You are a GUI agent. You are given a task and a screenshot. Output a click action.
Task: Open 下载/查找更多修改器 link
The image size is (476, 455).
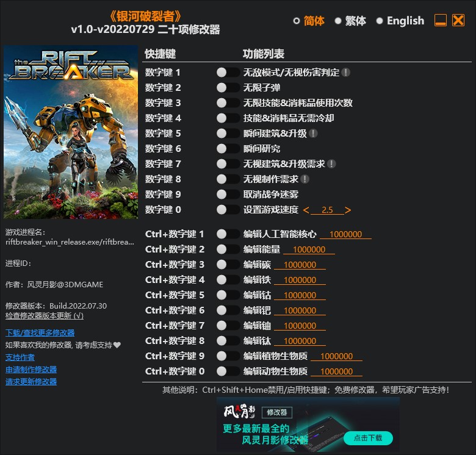tap(40, 333)
